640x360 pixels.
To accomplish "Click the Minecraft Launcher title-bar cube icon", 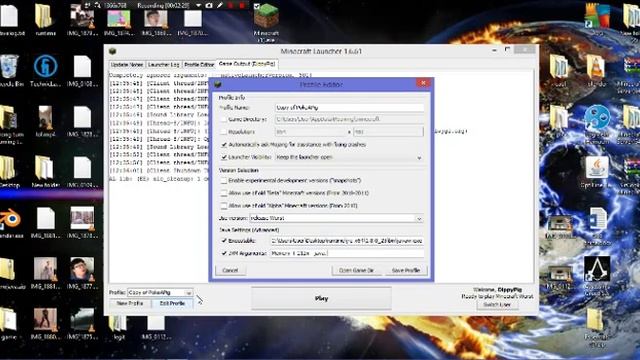I will tap(113, 51).
